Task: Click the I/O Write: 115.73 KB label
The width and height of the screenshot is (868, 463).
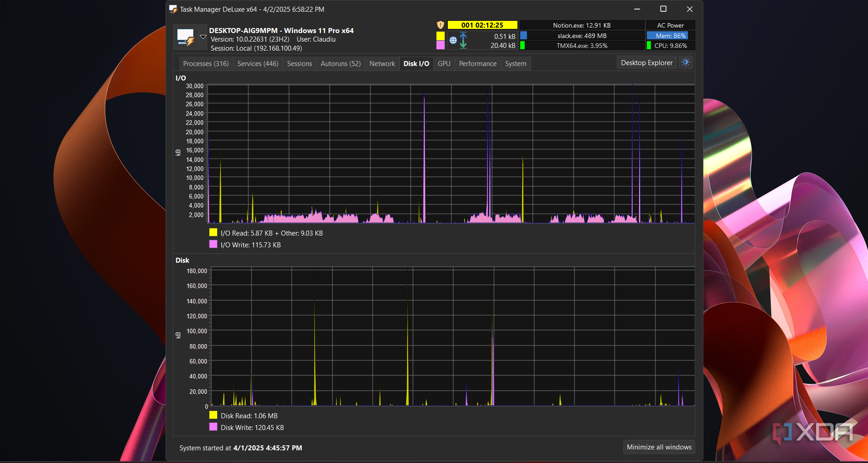Action: [251, 245]
